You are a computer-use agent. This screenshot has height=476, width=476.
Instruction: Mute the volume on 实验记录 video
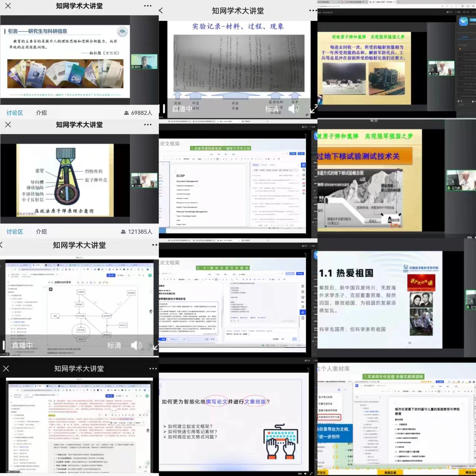293,109
